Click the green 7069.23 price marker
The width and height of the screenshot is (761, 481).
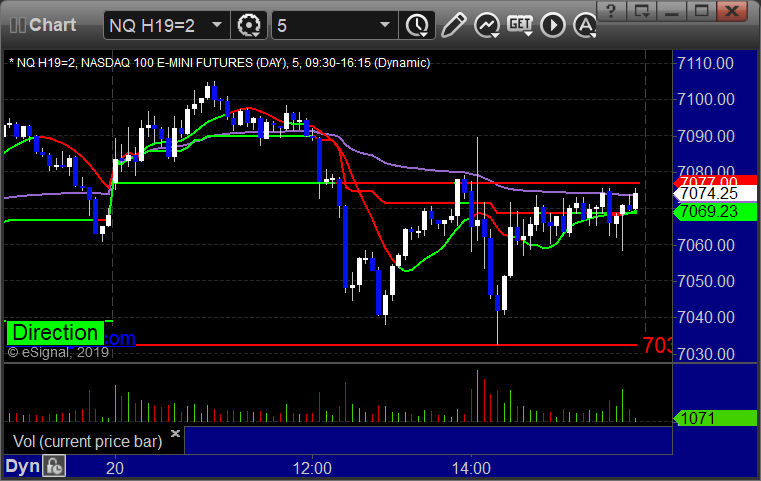[x=714, y=212]
